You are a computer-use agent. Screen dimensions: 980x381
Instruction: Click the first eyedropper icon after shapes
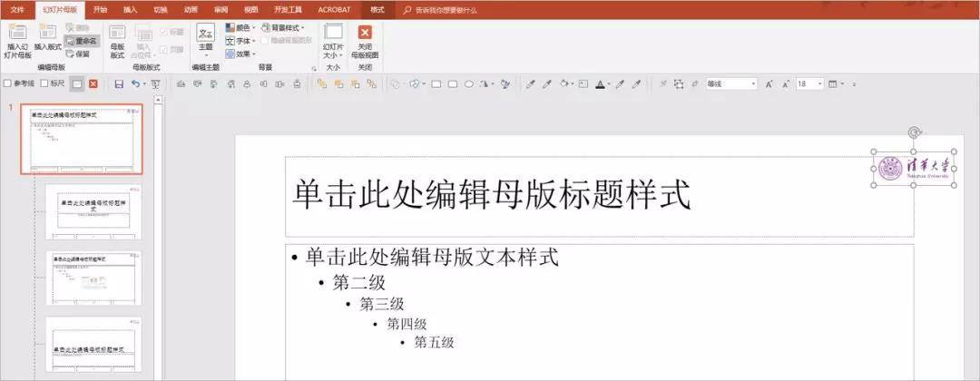click(530, 83)
